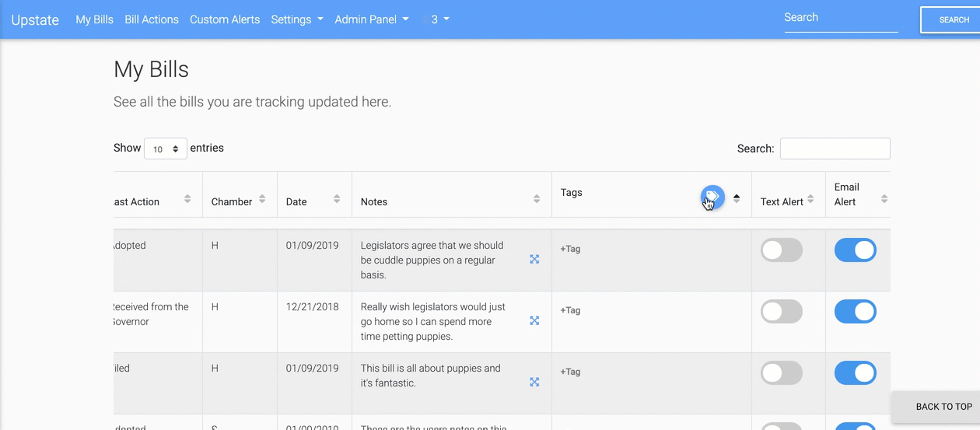Click the 'Received from the Governor' cell
Screen dimensions: 980x430
click(x=158, y=322)
